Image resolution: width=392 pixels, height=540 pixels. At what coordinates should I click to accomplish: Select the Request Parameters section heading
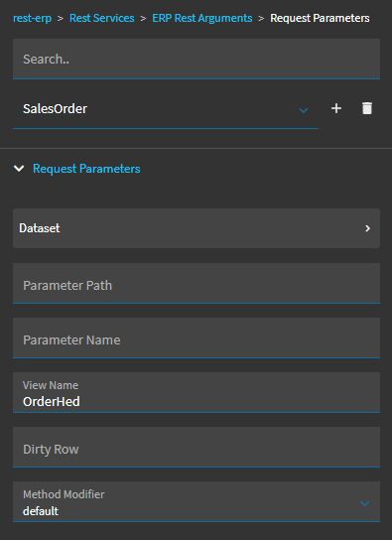click(86, 169)
